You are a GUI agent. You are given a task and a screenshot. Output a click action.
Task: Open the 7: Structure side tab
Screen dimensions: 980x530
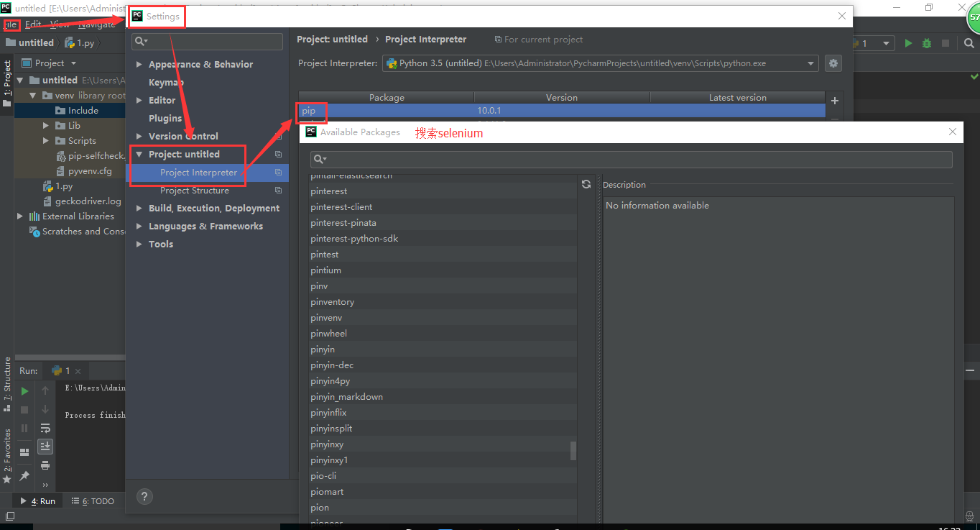click(x=7, y=385)
